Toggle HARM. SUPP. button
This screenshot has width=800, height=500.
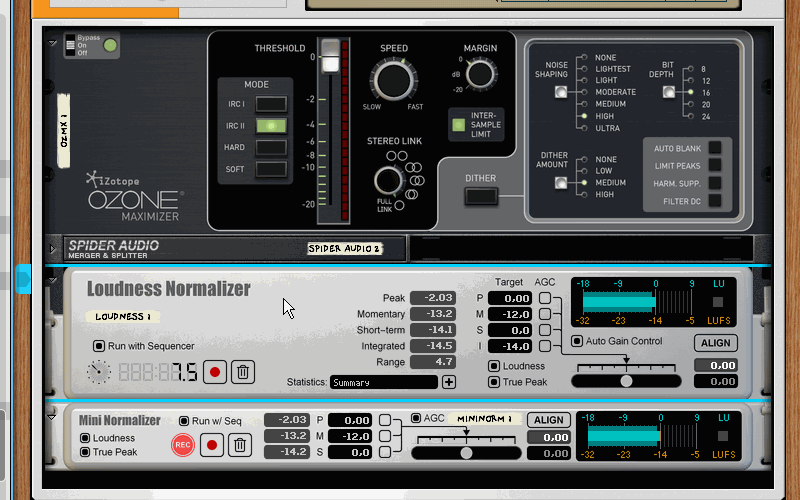pyautogui.click(x=715, y=183)
